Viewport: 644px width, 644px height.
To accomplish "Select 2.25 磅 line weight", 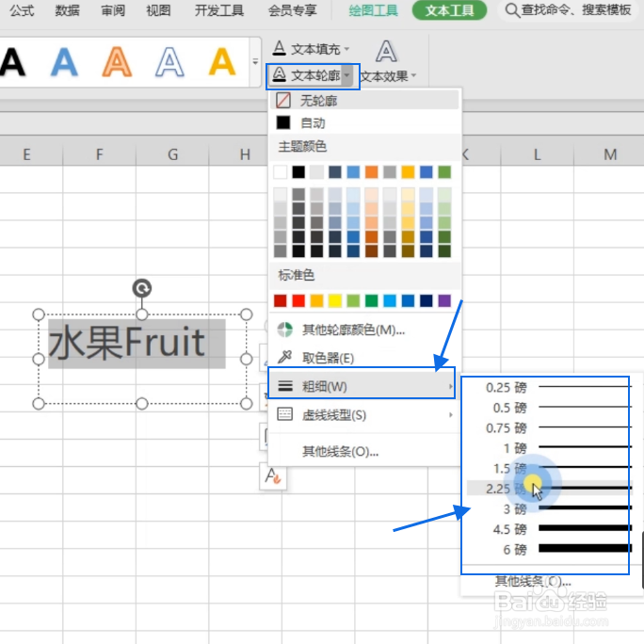I will tap(549, 489).
